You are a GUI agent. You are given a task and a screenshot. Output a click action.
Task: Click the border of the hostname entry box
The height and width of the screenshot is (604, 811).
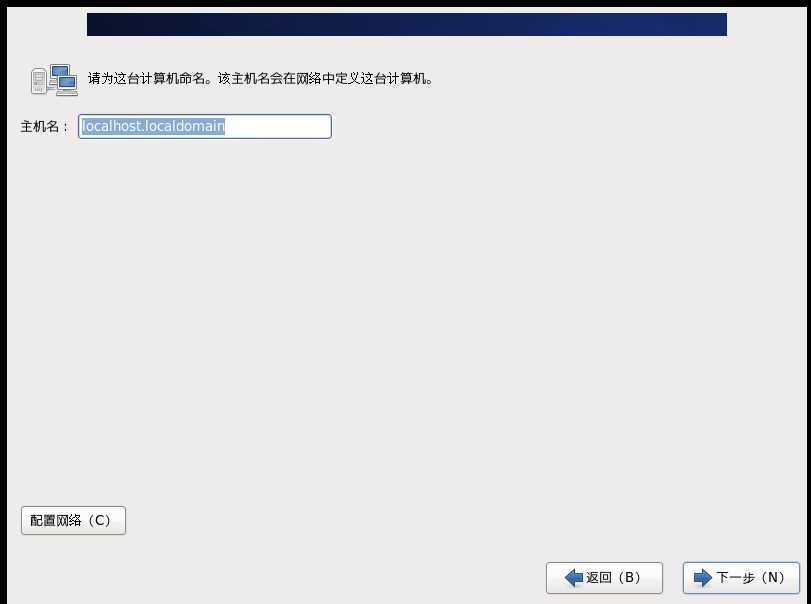(205, 113)
